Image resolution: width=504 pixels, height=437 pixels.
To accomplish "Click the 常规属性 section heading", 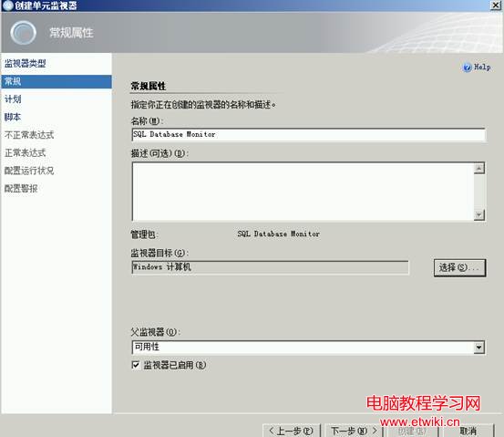I will tap(149, 86).
